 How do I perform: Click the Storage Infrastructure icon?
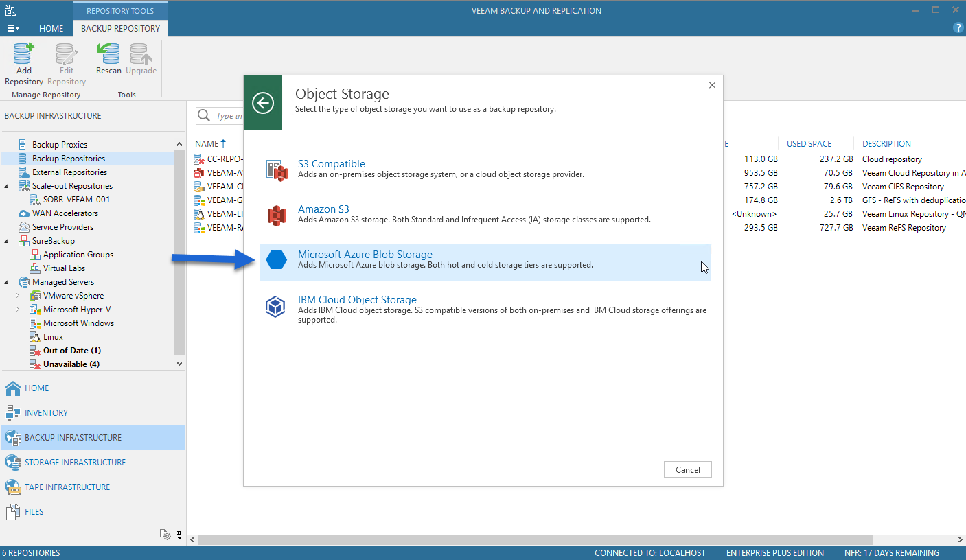coord(13,463)
